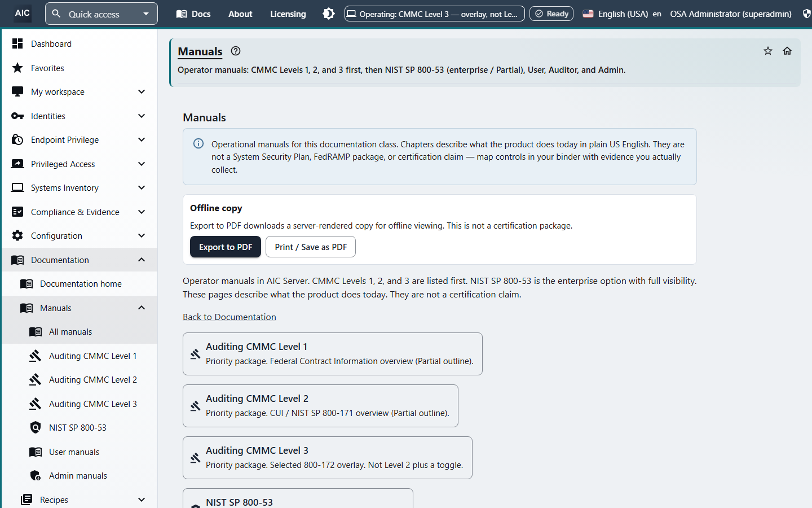The height and width of the screenshot is (508, 812).
Task: Expand the Configuration section
Action: 80,235
